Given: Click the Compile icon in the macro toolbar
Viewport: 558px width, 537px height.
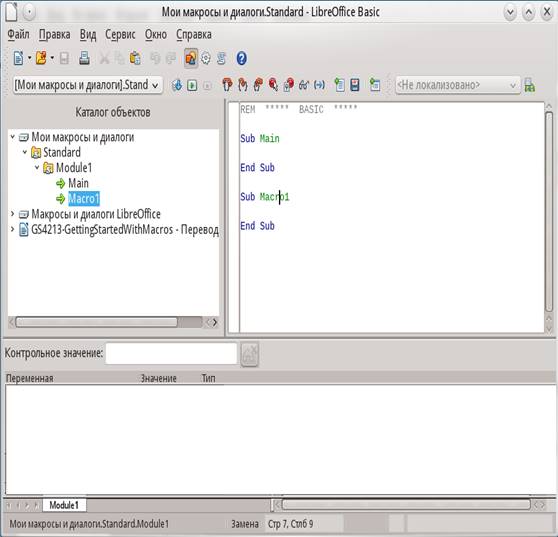Looking at the screenshot, I should (x=177, y=85).
